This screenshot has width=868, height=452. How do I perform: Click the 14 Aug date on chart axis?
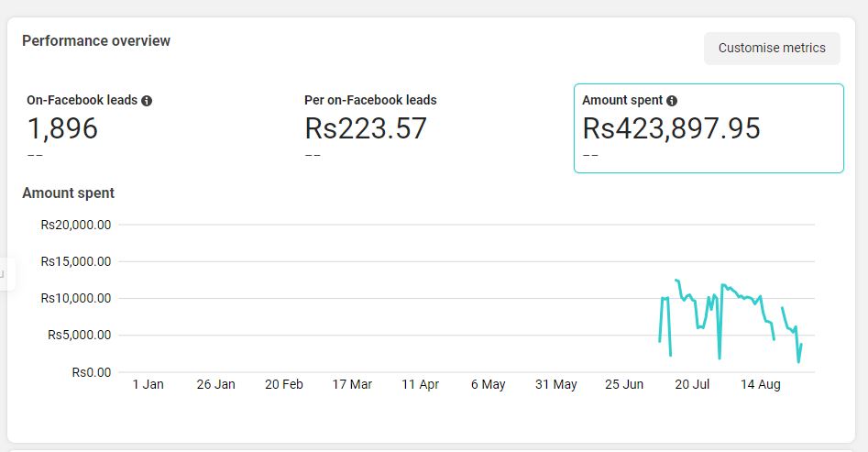click(761, 384)
